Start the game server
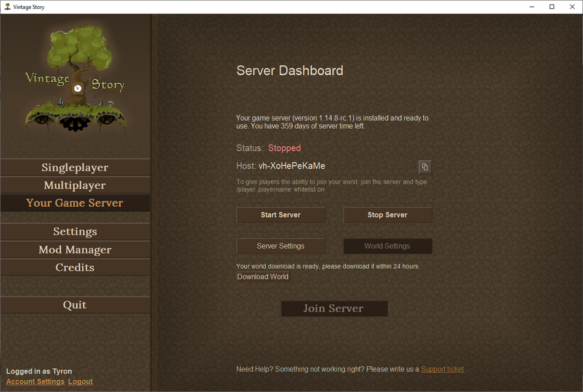The image size is (583, 392). point(281,214)
